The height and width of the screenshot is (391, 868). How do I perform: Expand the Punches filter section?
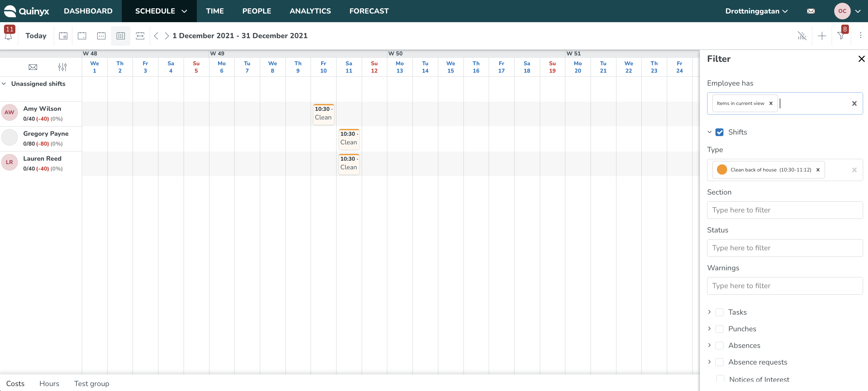[709, 329]
